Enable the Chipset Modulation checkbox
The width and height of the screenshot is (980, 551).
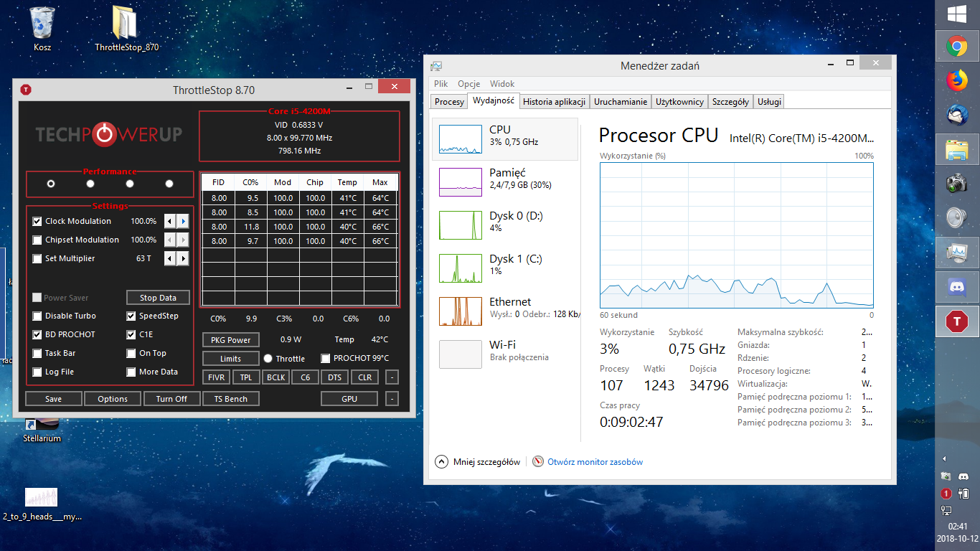coord(37,240)
